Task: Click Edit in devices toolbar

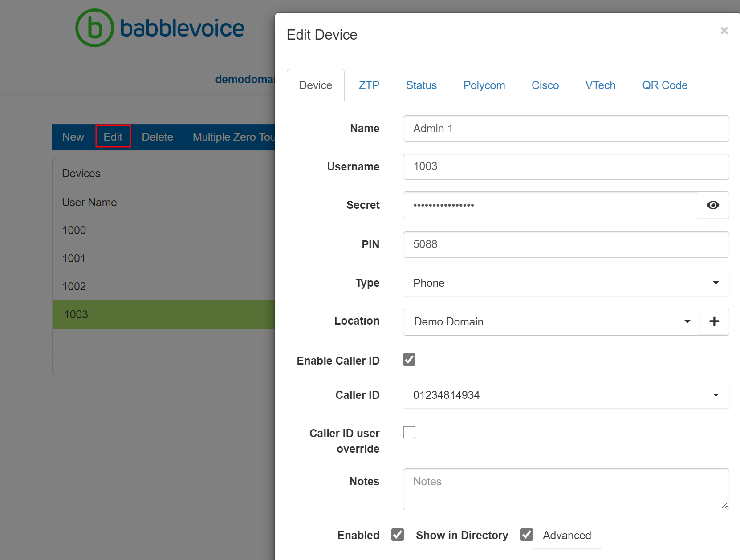Action: point(113,137)
